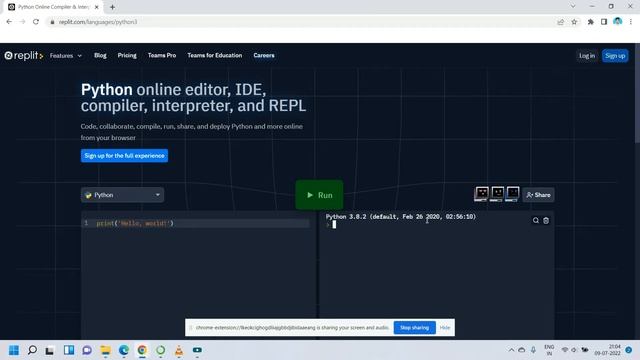
Task: Share this page from address bar icon
Action: point(560,22)
